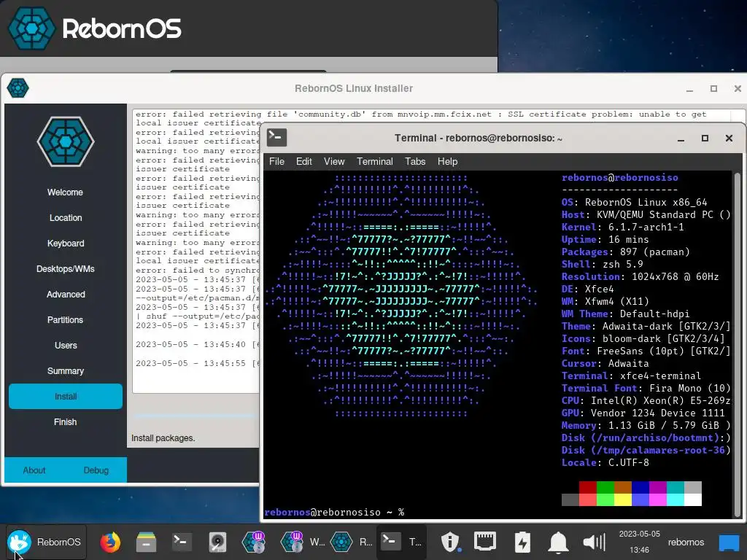
Task: Open the notifications bell icon
Action: [x=558, y=542]
